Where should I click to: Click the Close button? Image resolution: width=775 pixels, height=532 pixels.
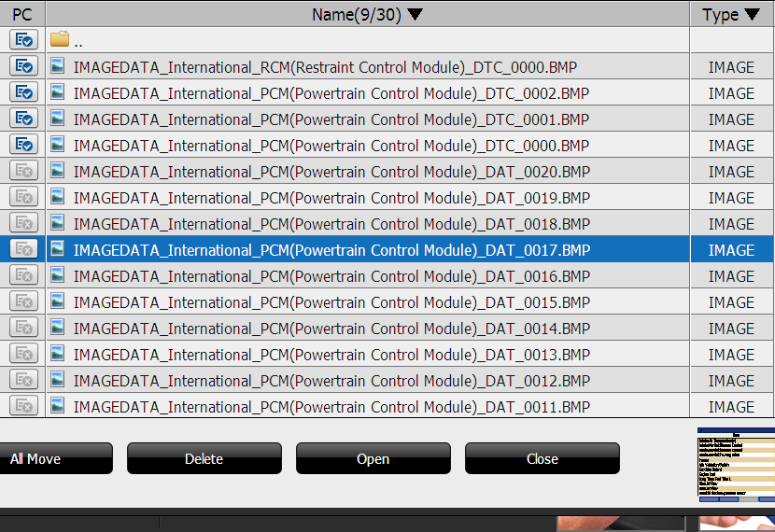point(542,458)
